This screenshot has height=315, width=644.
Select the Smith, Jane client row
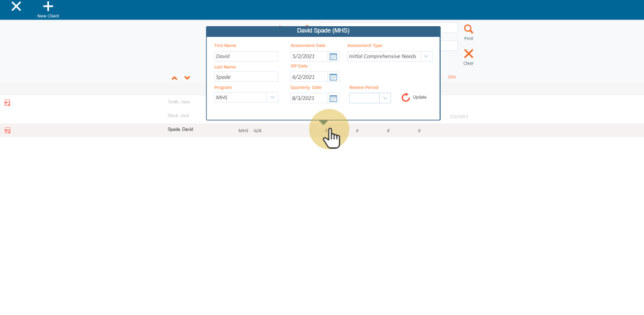[178, 102]
